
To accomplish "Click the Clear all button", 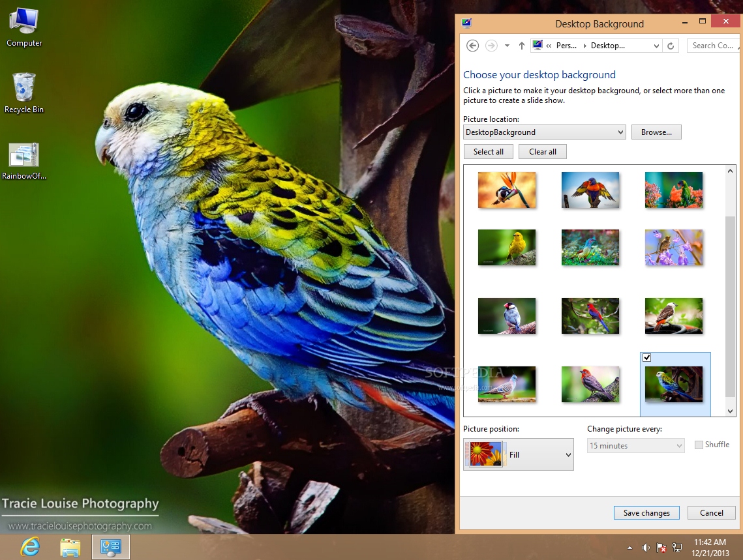I will (543, 151).
